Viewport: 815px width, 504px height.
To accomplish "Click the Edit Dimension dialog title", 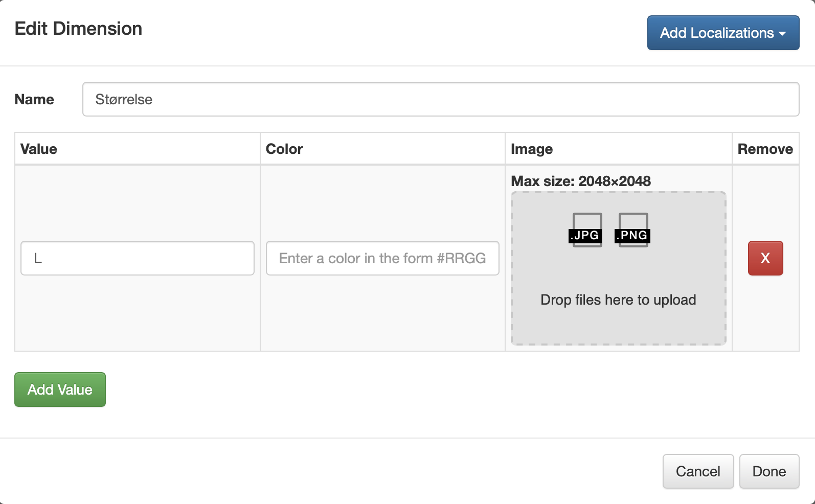I will [78, 29].
